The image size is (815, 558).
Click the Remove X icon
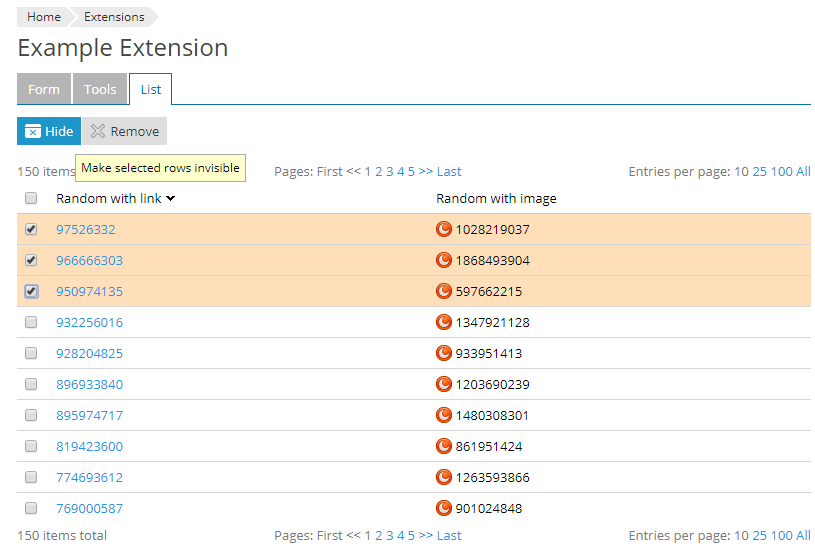98,131
